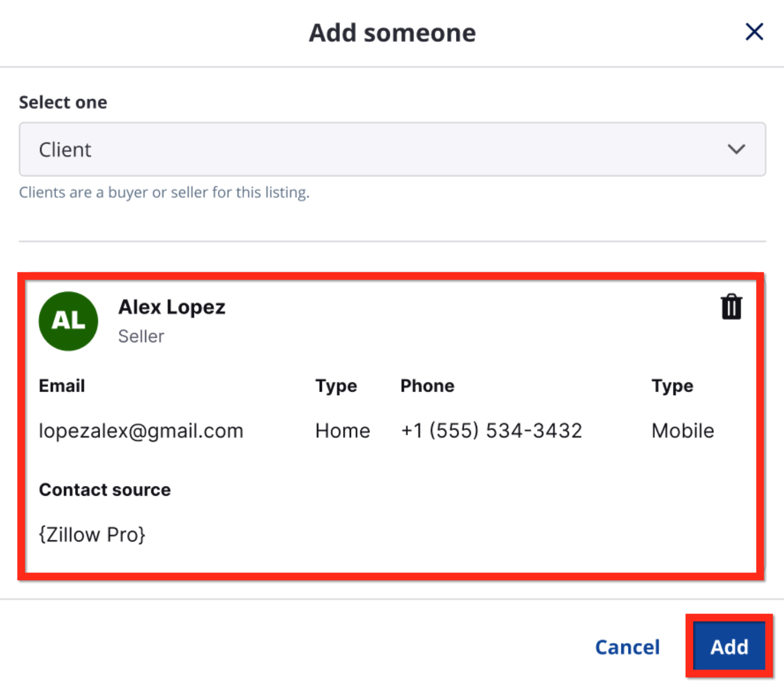784x687 pixels.
Task: Select the Alex Lopez name
Action: (172, 307)
